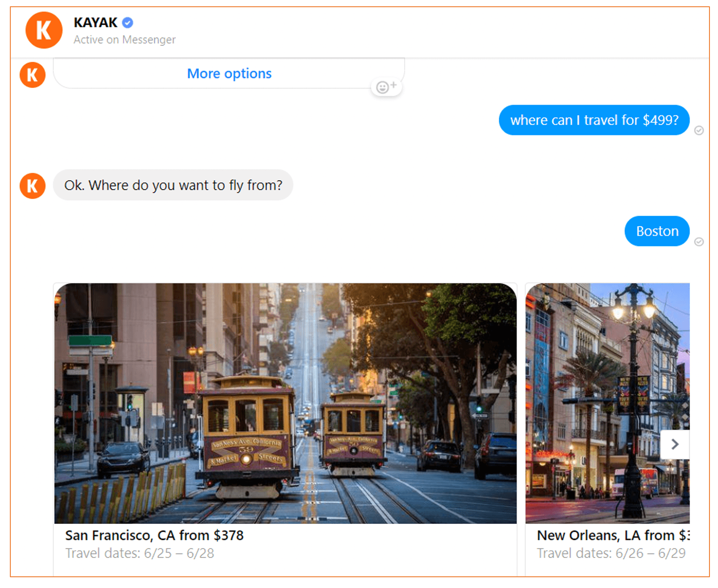
Task: Click San Francisco travel dates 6/25 – 6/28
Action: [140, 553]
